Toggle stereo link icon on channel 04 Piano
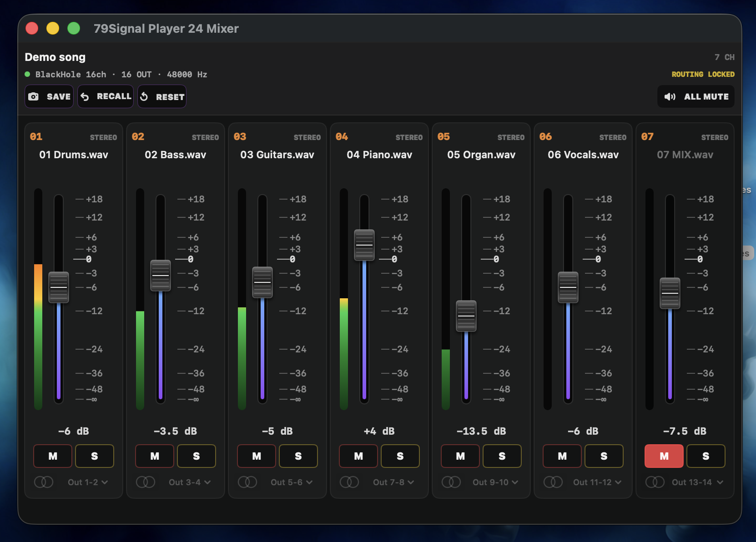756x542 pixels. (349, 482)
